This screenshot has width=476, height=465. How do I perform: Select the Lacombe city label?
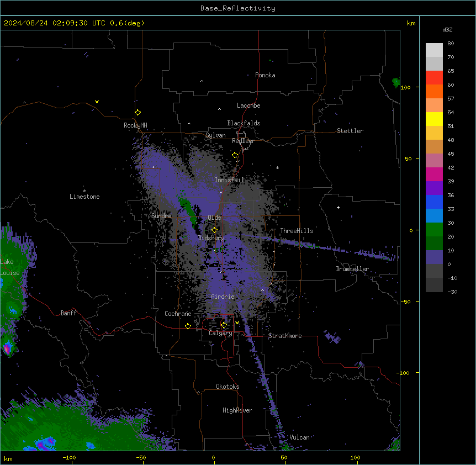[x=248, y=105]
